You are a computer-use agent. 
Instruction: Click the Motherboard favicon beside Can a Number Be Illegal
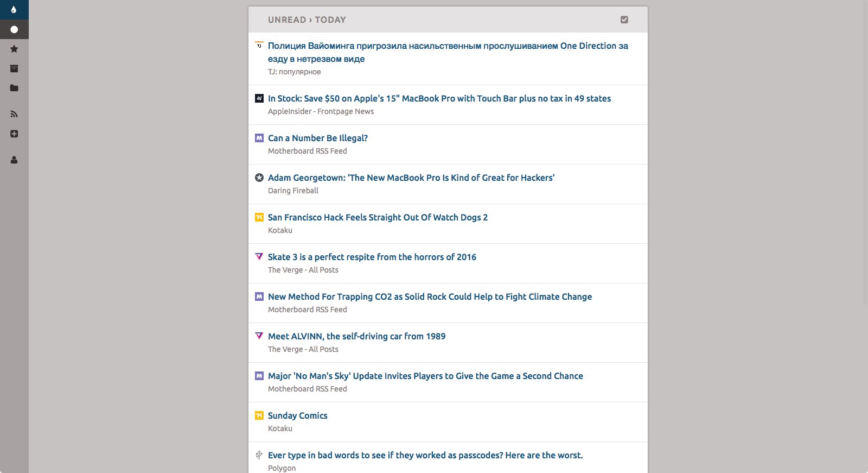pos(259,138)
